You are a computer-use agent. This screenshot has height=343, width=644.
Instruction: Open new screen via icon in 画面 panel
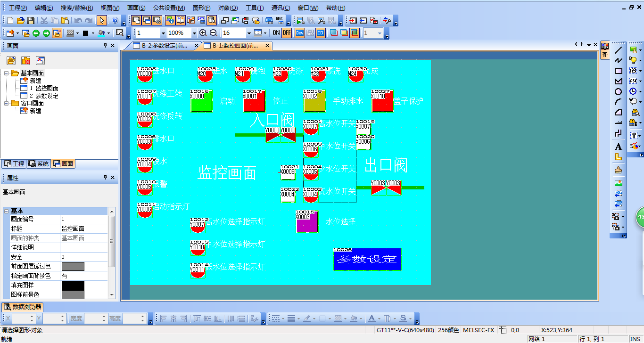coord(11,60)
